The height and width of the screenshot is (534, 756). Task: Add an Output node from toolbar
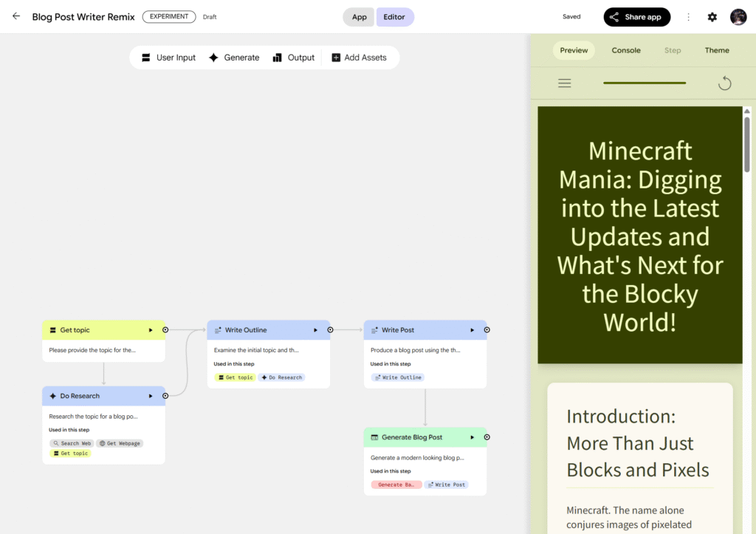293,58
